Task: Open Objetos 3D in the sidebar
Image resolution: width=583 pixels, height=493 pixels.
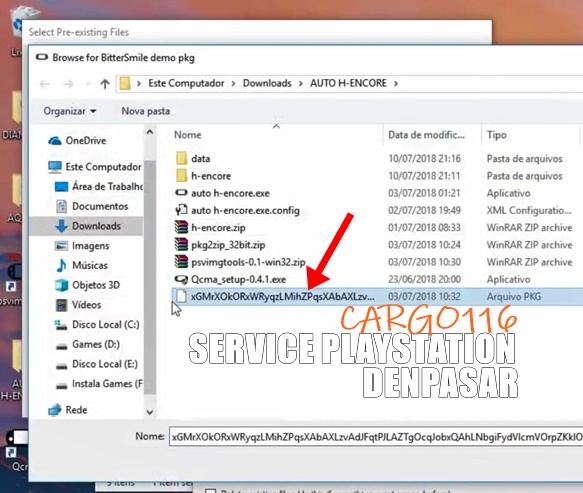Action: [96, 285]
